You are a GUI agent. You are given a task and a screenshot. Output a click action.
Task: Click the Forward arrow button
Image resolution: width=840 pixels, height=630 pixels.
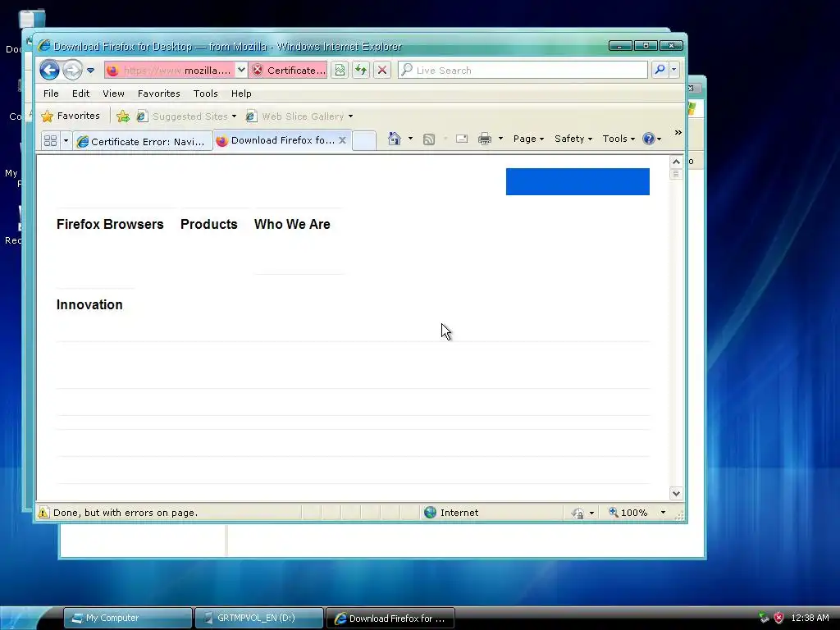coord(72,71)
